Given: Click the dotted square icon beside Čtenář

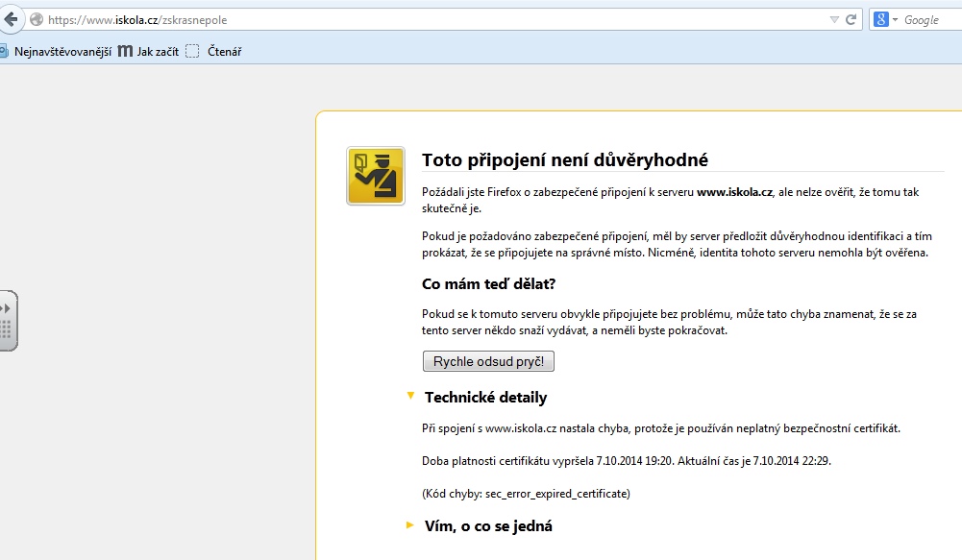Looking at the screenshot, I should (192, 51).
